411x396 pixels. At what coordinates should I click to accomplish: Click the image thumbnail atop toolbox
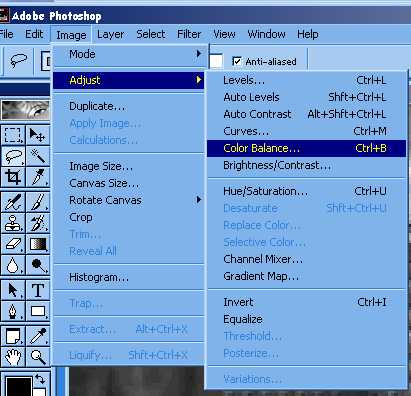(x=25, y=109)
